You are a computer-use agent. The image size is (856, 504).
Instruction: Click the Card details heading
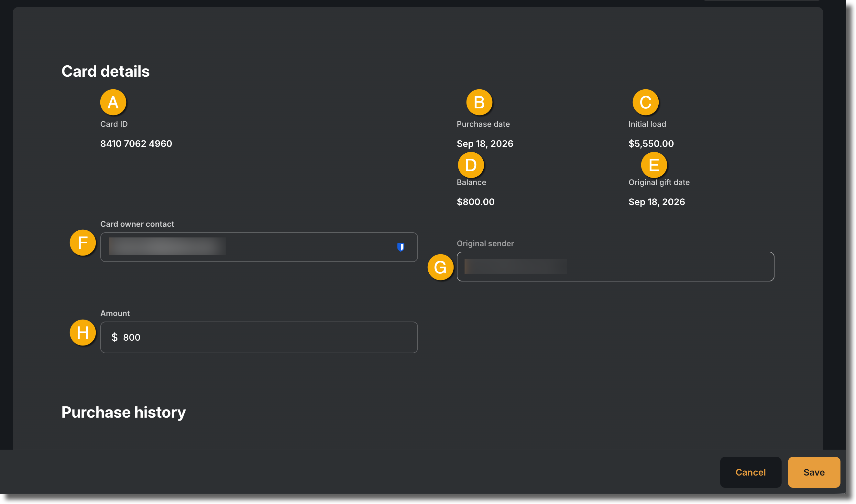coord(106,71)
